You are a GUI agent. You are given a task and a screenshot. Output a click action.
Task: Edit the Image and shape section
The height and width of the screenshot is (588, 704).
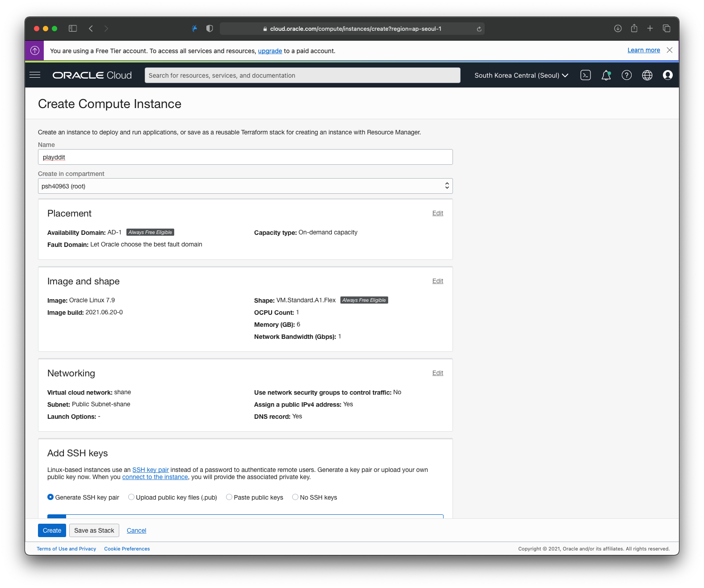pos(438,281)
